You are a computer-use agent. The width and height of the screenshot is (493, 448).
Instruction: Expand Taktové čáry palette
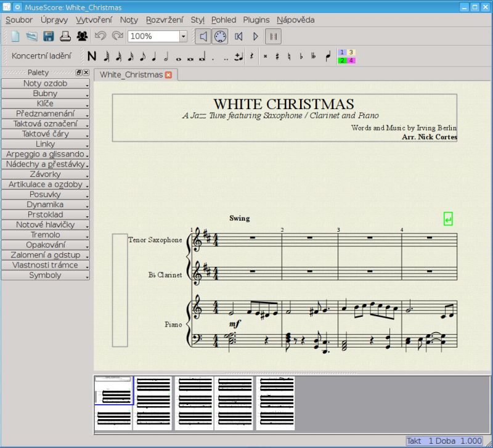45,134
